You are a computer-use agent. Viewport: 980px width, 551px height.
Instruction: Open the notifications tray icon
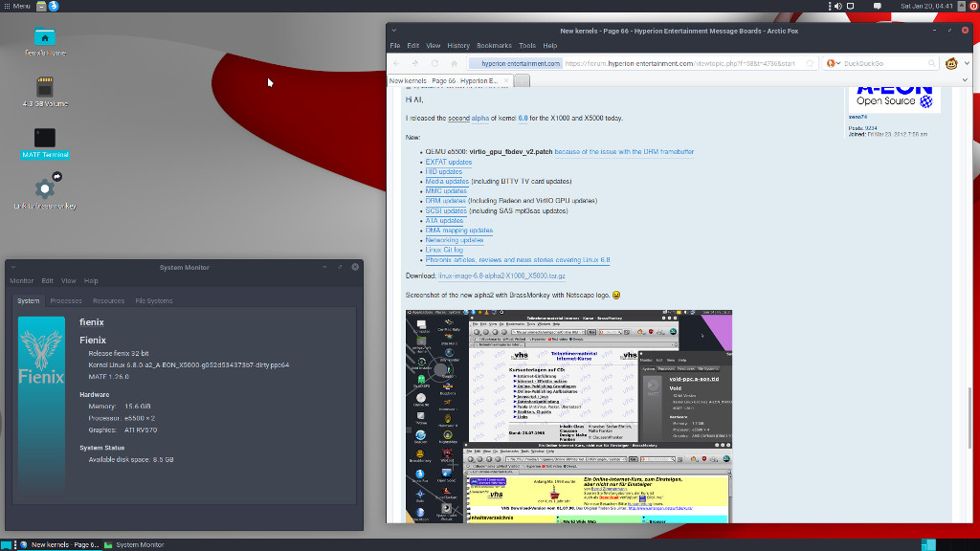point(878,7)
